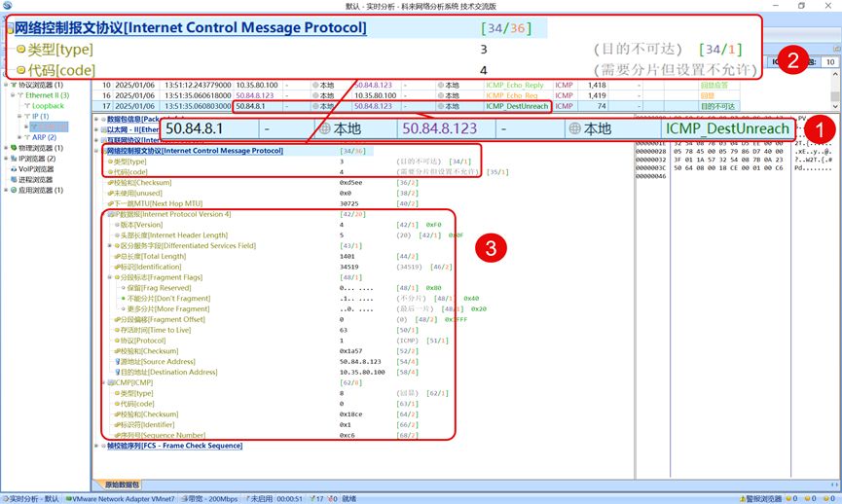Click icon beside 目的地址[Destination Address]
The width and height of the screenshot is (842, 504).
[x=117, y=373]
